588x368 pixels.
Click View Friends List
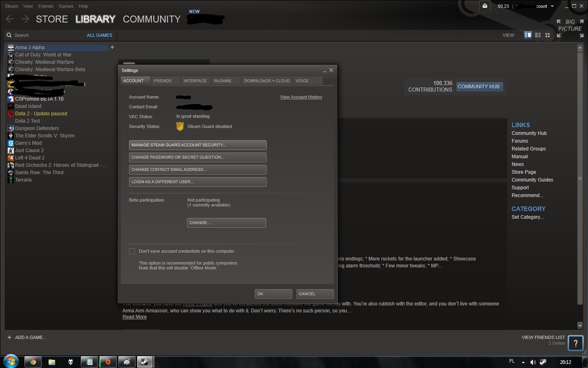point(543,337)
